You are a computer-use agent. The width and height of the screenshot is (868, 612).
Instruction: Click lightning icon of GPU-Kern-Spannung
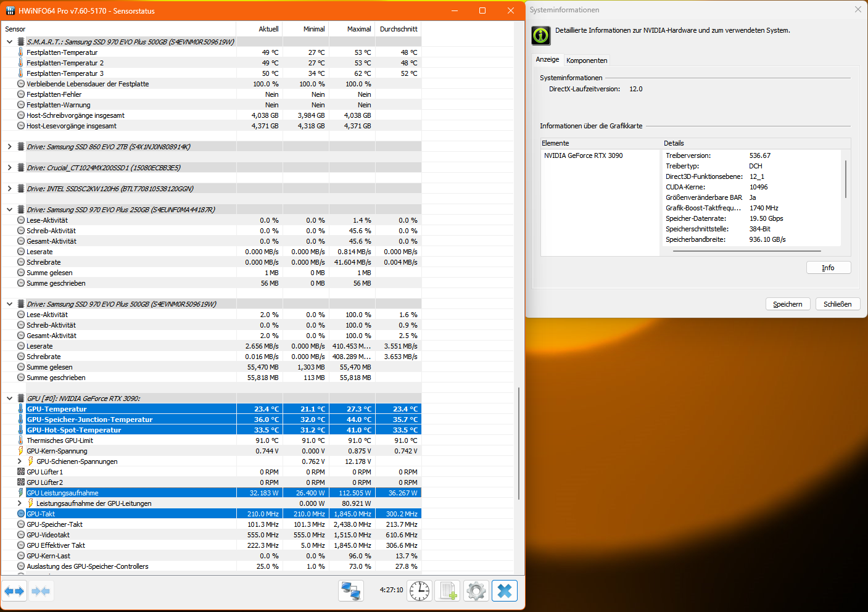20,451
